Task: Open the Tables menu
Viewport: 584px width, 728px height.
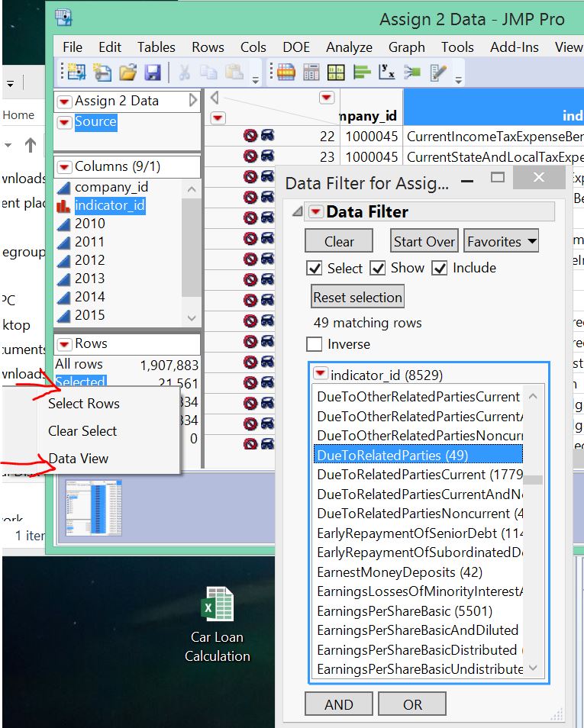Action: tap(156, 47)
